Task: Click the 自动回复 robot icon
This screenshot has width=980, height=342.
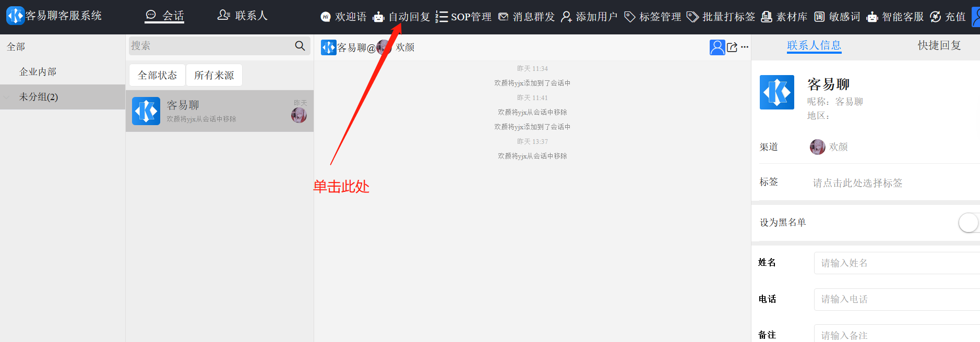Action: [x=378, y=17]
